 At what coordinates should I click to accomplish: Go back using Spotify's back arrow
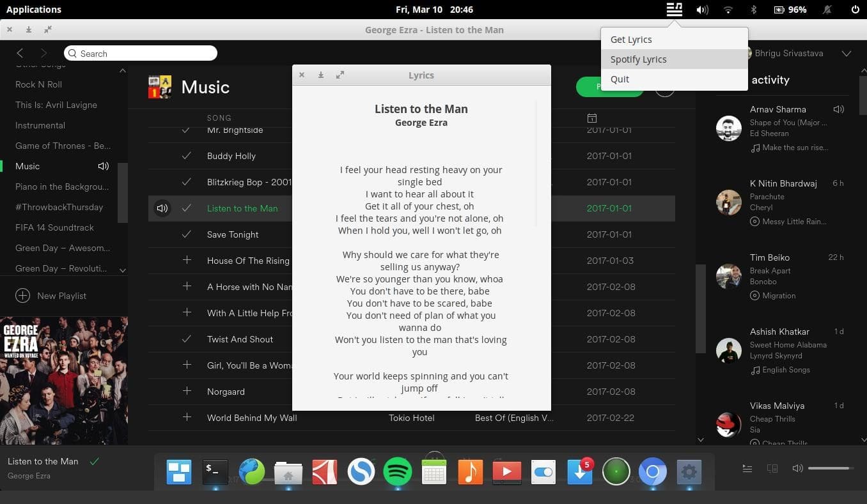pos(20,53)
